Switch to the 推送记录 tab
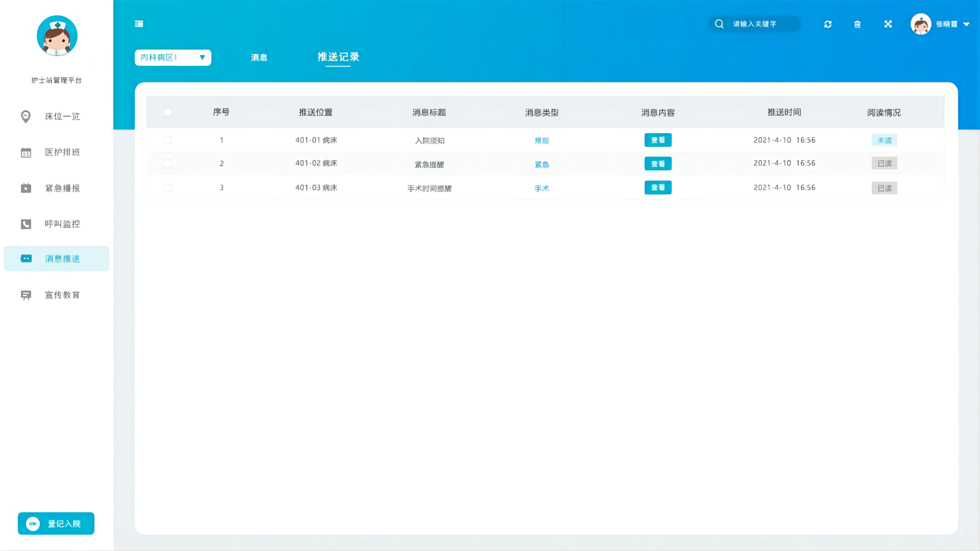The image size is (980, 551). tap(338, 57)
